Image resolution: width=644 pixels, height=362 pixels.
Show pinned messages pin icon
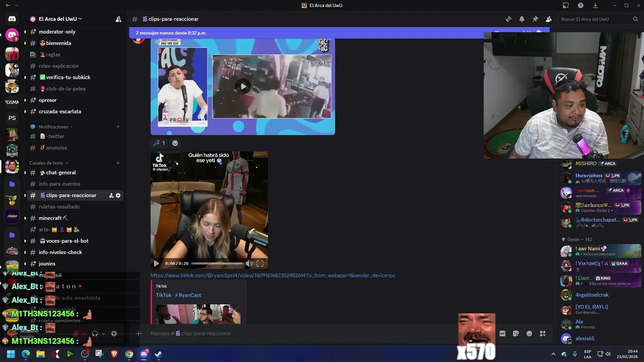tap(535, 19)
